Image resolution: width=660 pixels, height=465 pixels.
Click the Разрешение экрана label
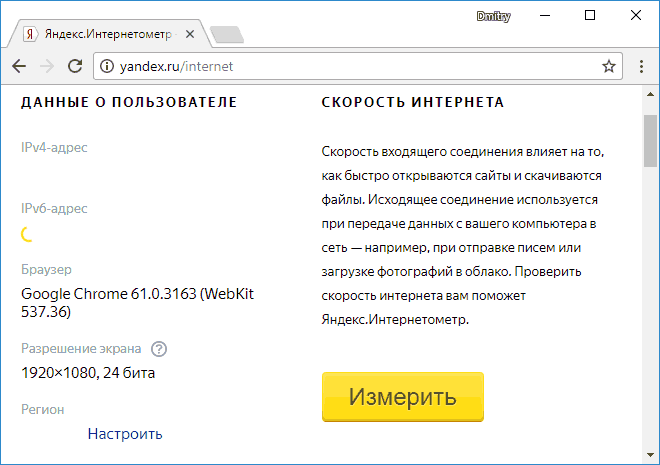point(81,348)
